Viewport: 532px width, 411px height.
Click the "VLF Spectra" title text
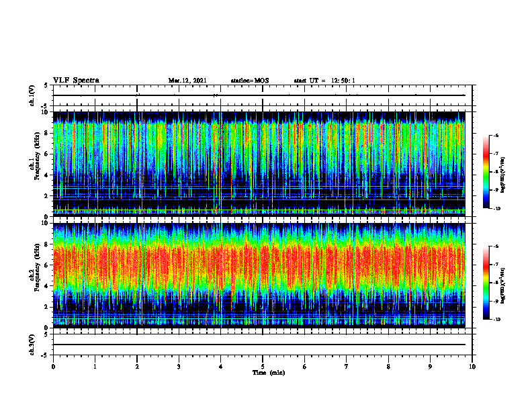pos(76,81)
